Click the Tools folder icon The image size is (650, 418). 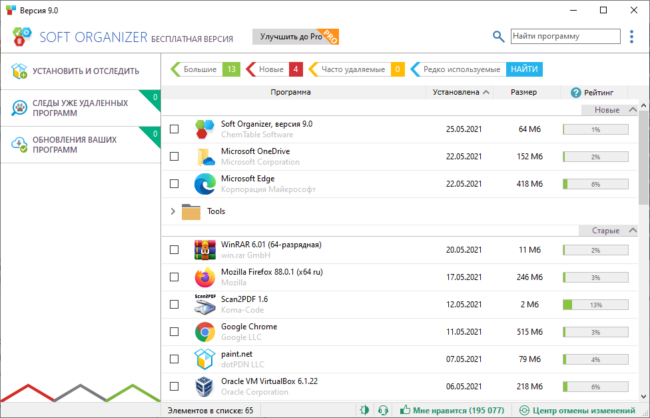point(191,211)
